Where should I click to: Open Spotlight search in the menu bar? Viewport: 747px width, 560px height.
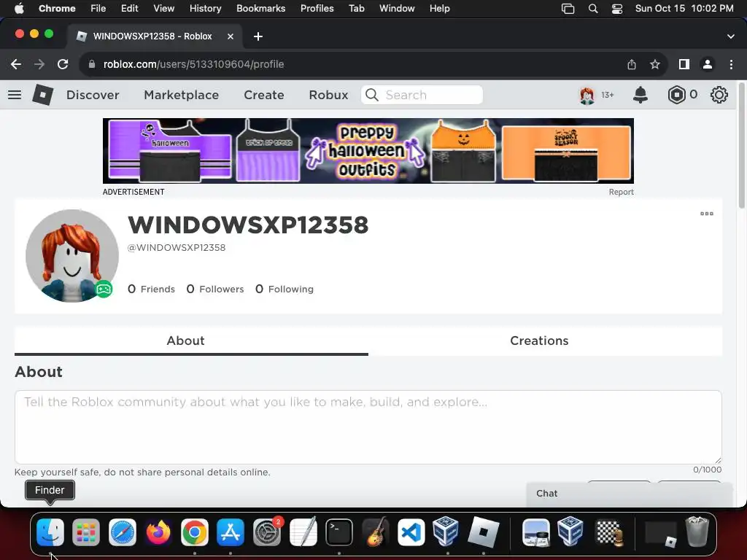pos(593,9)
